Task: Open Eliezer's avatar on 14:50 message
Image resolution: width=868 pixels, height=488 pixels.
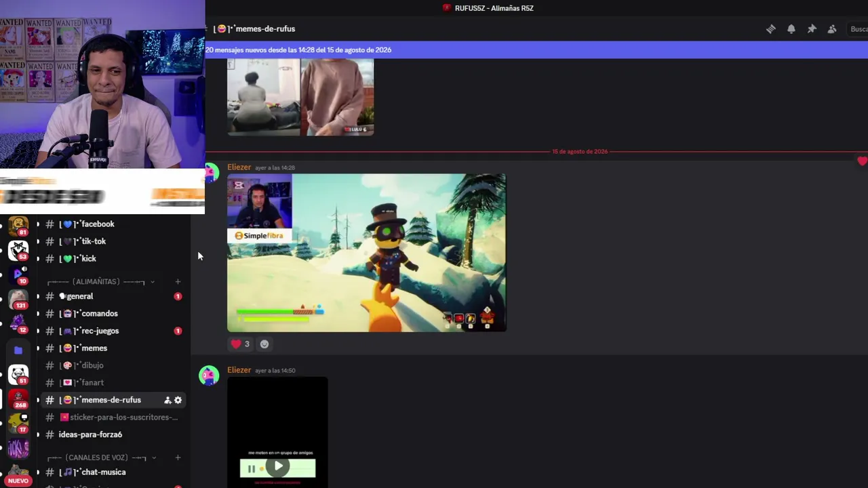Action: pos(209,375)
